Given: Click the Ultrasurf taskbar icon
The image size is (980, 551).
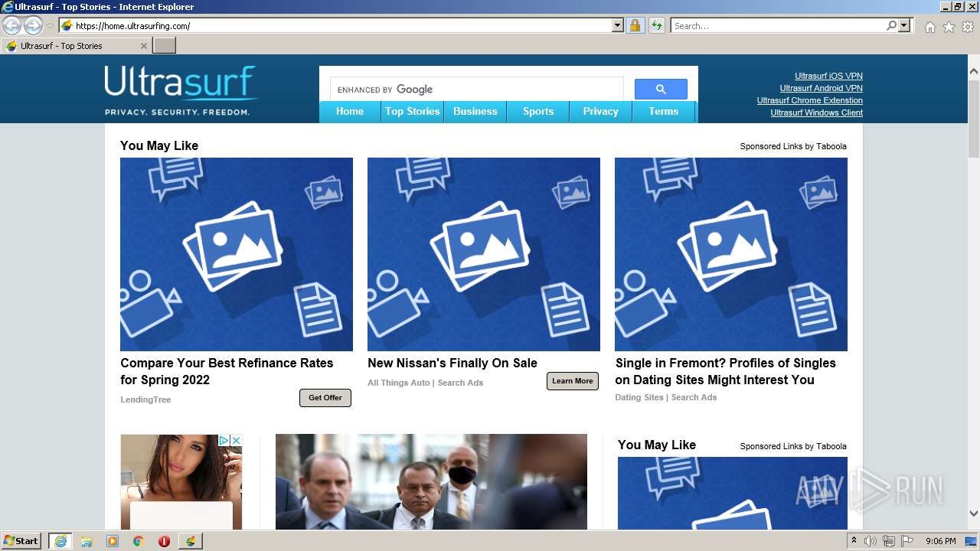Looking at the screenshot, I should click(x=190, y=541).
